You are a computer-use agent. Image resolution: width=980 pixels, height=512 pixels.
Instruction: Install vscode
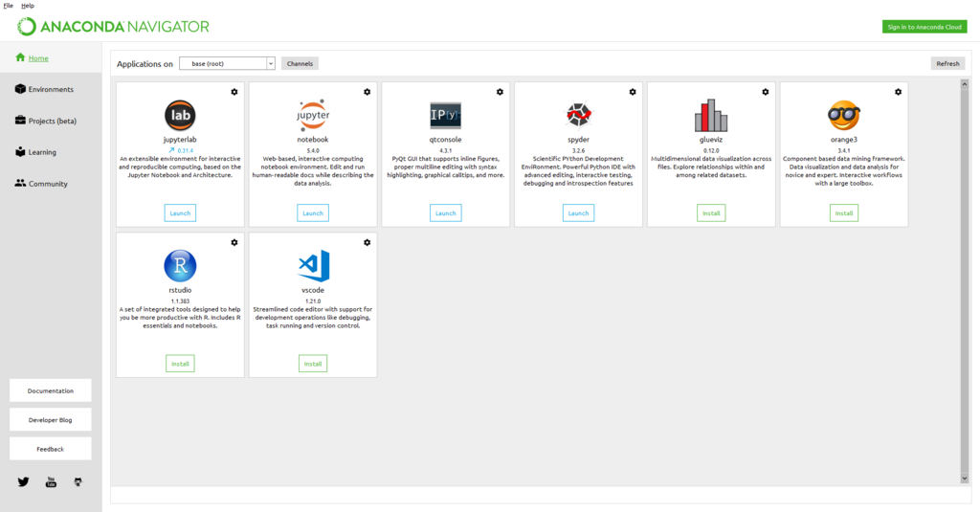tap(313, 364)
